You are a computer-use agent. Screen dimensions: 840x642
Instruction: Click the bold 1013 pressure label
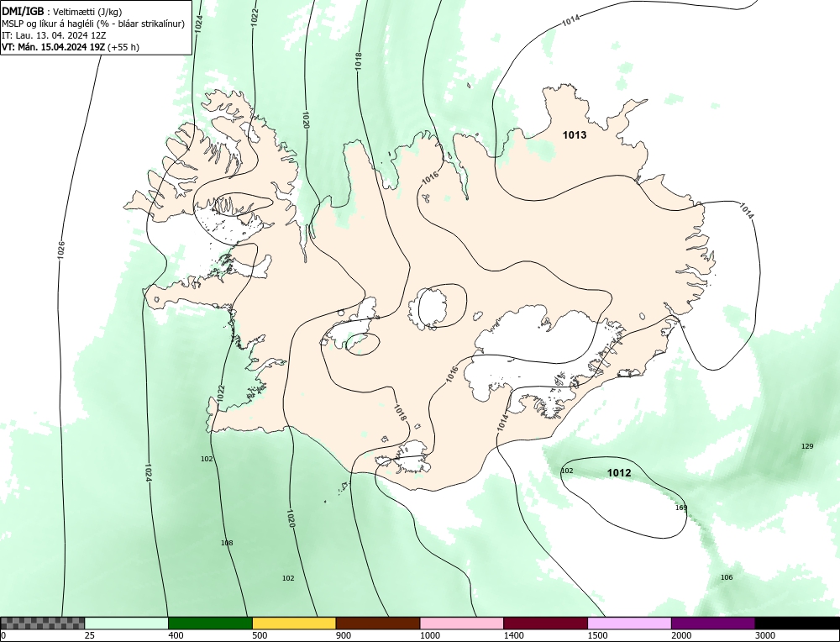[575, 135]
